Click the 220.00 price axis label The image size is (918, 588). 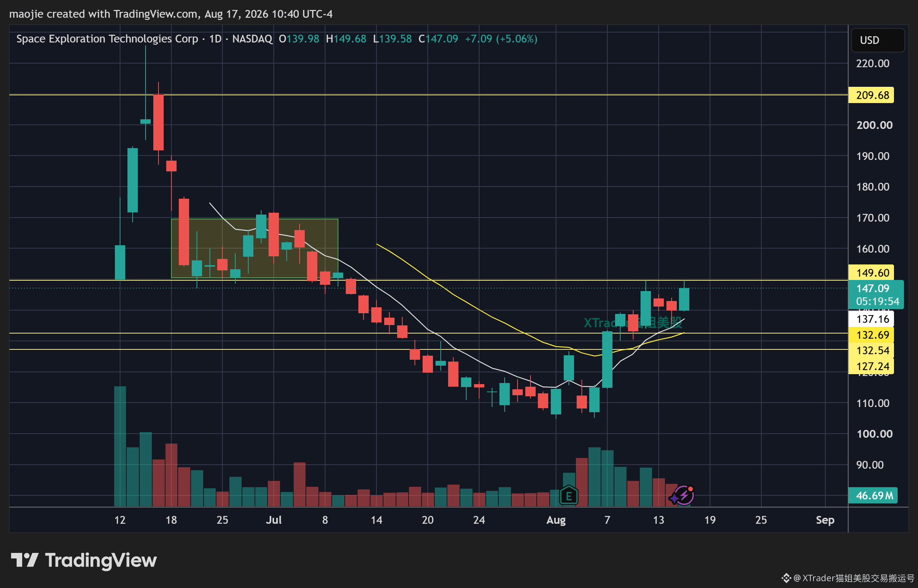pyautogui.click(x=873, y=64)
